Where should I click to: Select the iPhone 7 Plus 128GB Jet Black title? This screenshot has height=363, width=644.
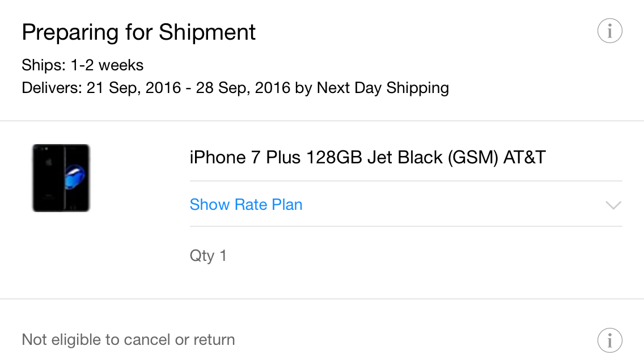pyautogui.click(x=367, y=158)
